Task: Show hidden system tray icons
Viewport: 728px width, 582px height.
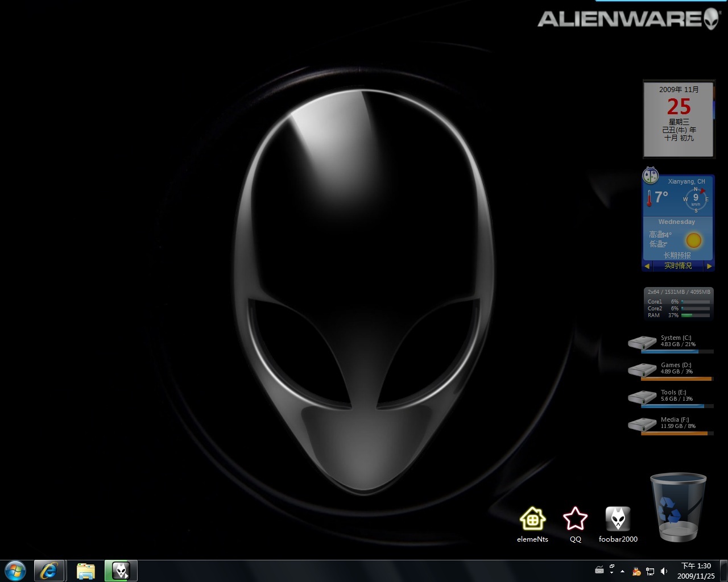Action: [623, 571]
